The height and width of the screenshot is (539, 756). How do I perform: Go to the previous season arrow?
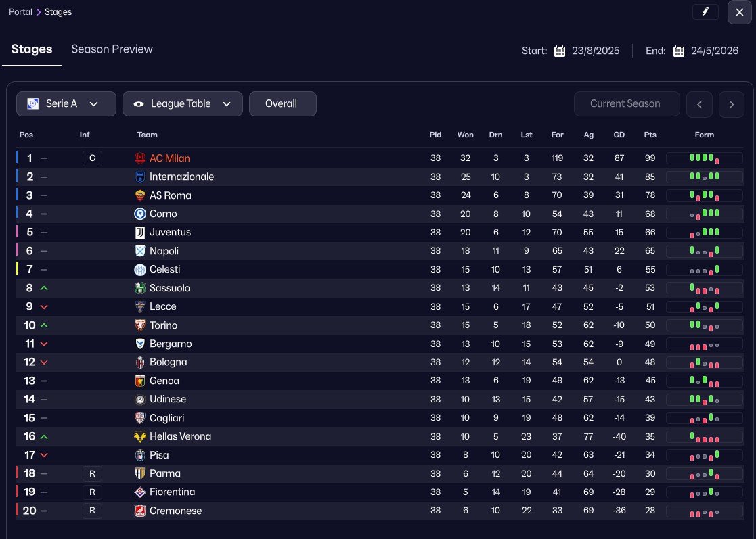pos(699,104)
